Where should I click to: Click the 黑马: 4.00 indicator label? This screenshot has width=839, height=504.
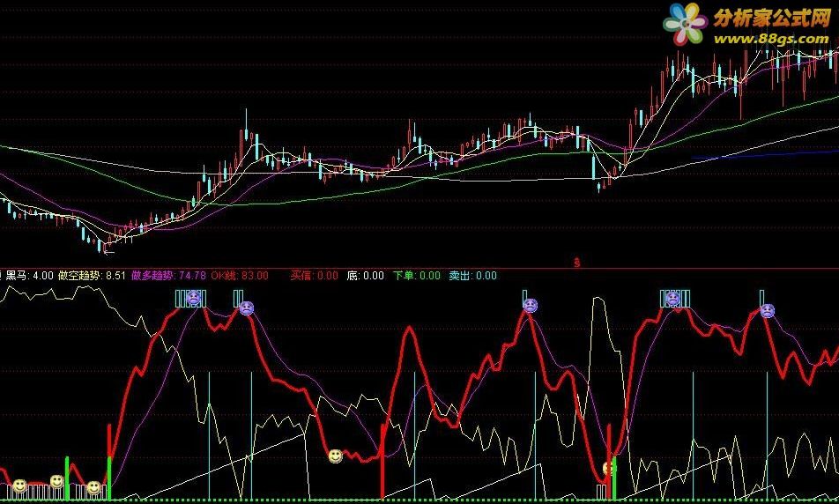[29, 276]
